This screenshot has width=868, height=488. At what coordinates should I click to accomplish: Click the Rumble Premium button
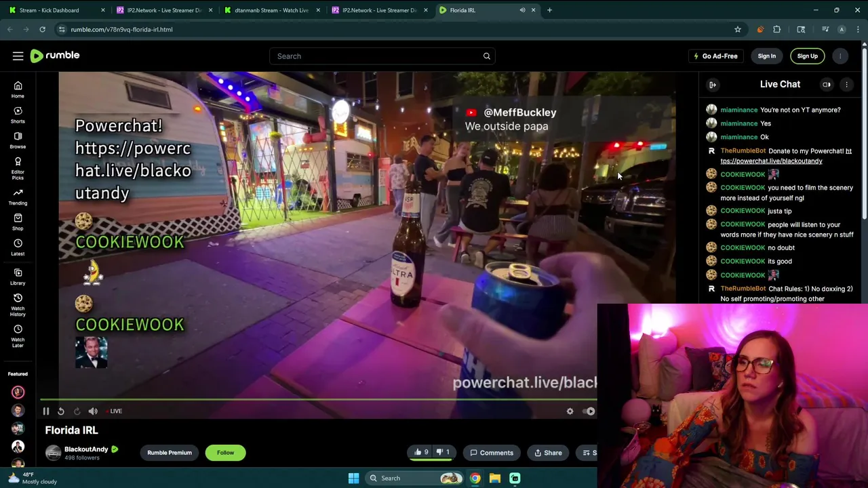pyautogui.click(x=170, y=453)
